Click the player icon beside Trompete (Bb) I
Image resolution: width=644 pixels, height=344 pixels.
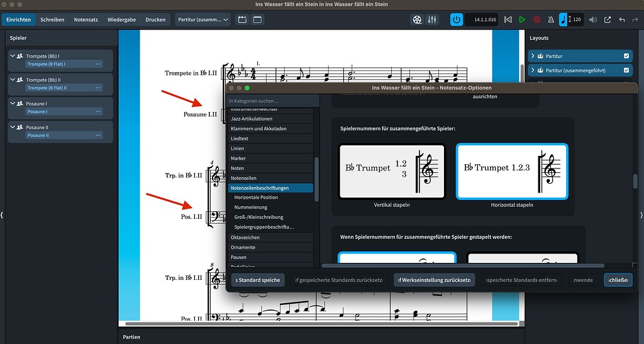point(19,56)
